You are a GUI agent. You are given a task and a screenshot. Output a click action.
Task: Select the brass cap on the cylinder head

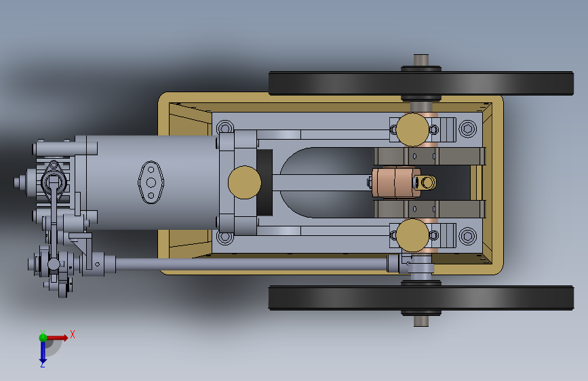point(245,182)
